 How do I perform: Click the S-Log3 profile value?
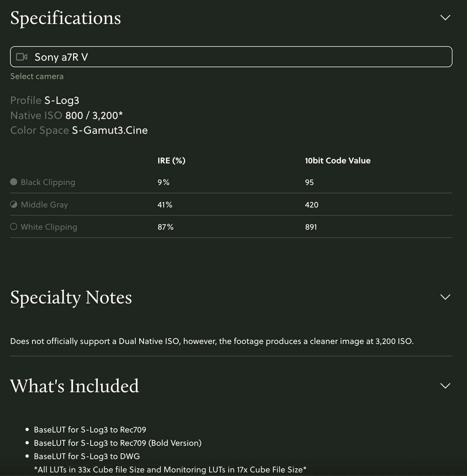(62, 100)
